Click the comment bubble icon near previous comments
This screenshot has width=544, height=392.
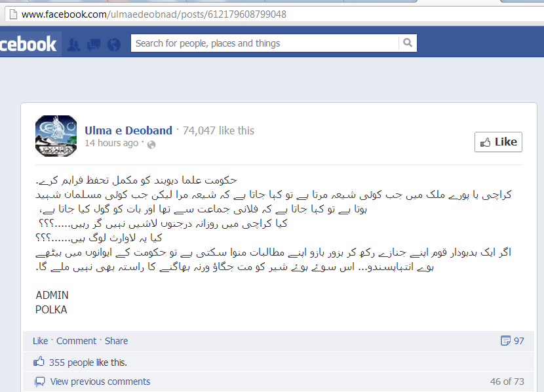[x=40, y=382]
